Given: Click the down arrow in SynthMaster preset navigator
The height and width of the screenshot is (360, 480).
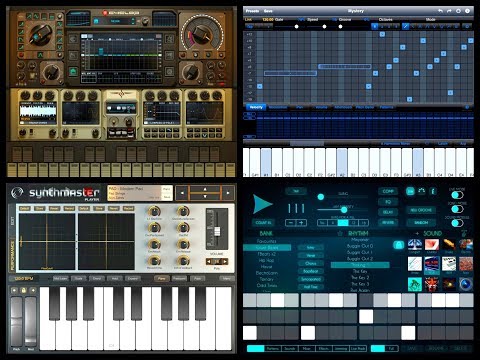Looking at the screenshot, I should 205,197.
